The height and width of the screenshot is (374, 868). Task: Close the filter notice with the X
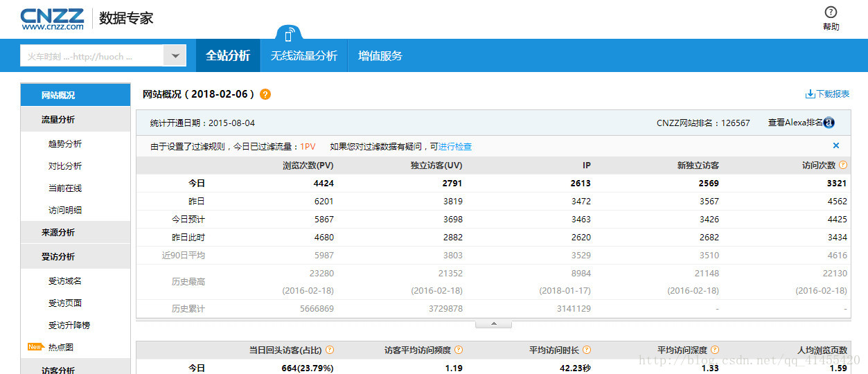pyautogui.click(x=836, y=146)
